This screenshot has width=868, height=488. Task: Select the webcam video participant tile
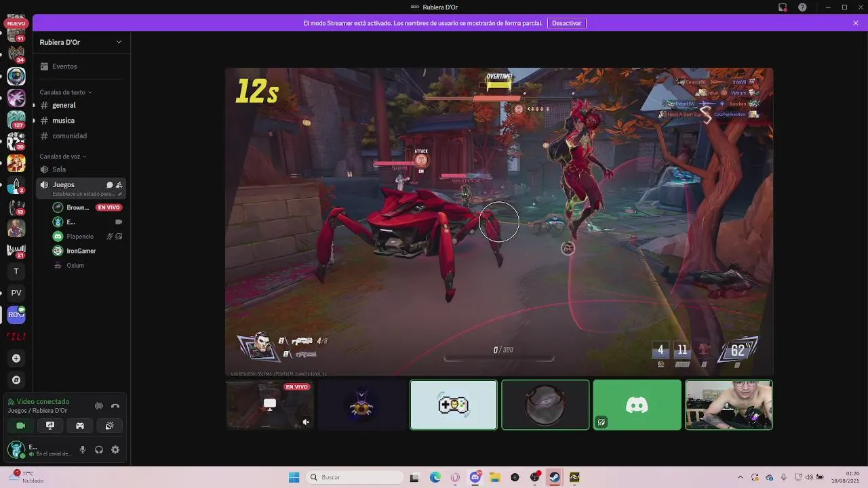729,405
